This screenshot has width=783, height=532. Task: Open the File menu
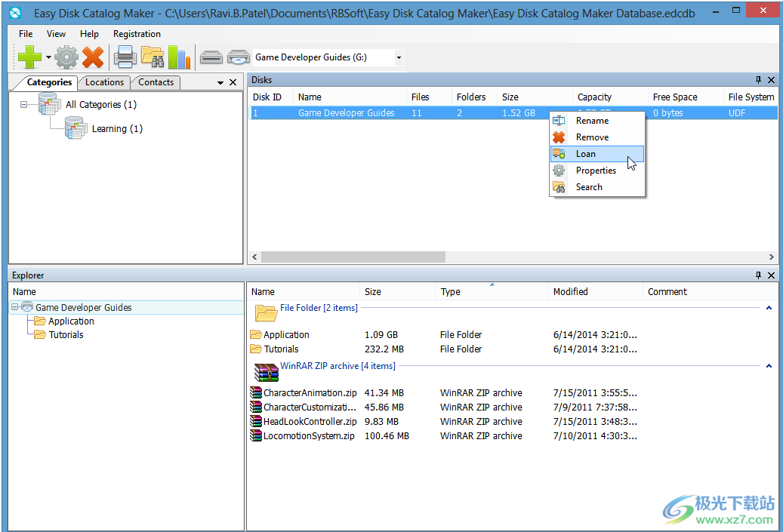pos(26,33)
